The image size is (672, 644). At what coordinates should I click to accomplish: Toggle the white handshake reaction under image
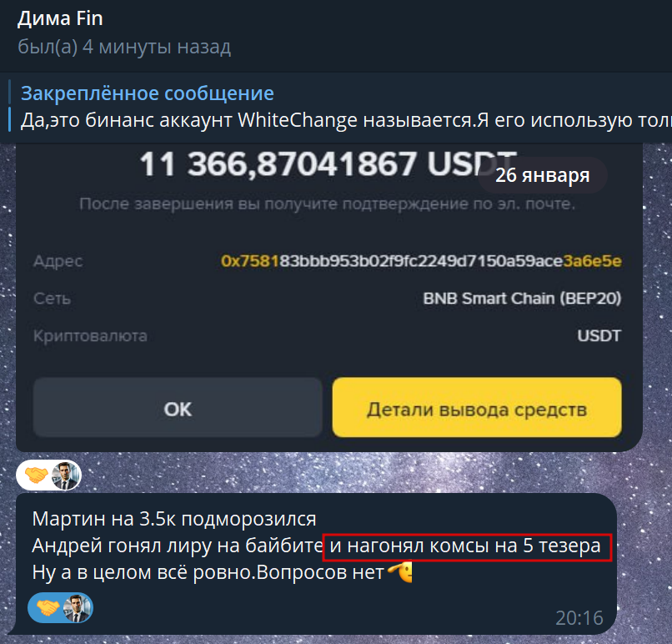pyautogui.click(x=48, y=475)
